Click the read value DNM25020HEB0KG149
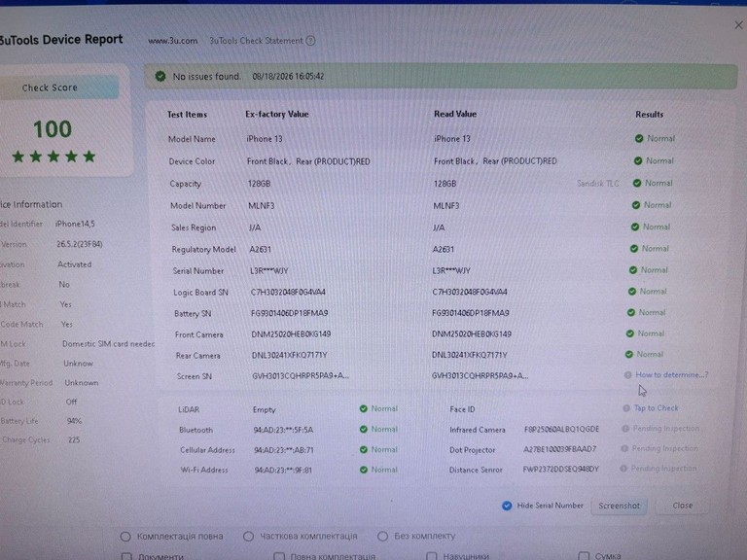This screenshot has height=560, width=747. click(472, 334)
